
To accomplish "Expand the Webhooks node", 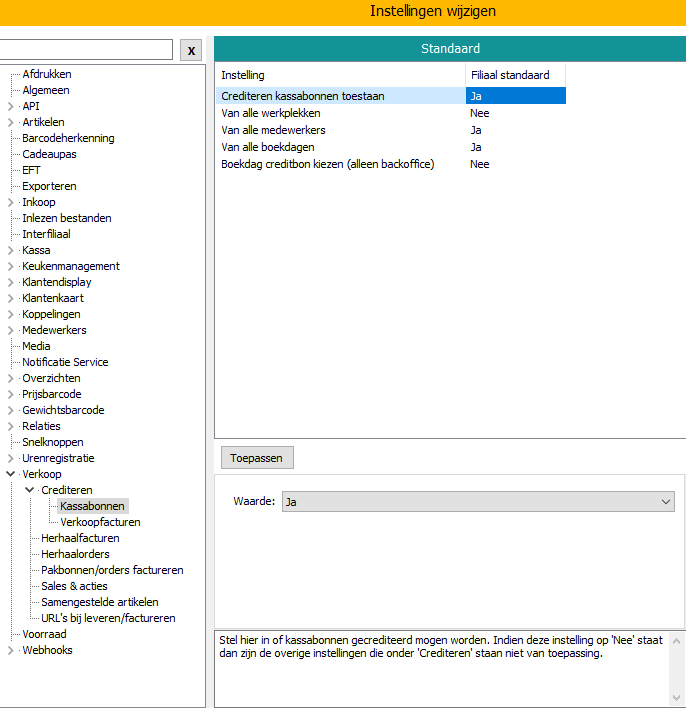I will coord(10,650).
